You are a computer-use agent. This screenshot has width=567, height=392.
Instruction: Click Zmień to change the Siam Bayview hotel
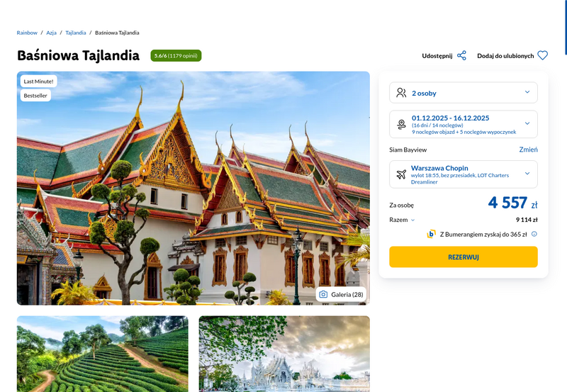point(528,150)
